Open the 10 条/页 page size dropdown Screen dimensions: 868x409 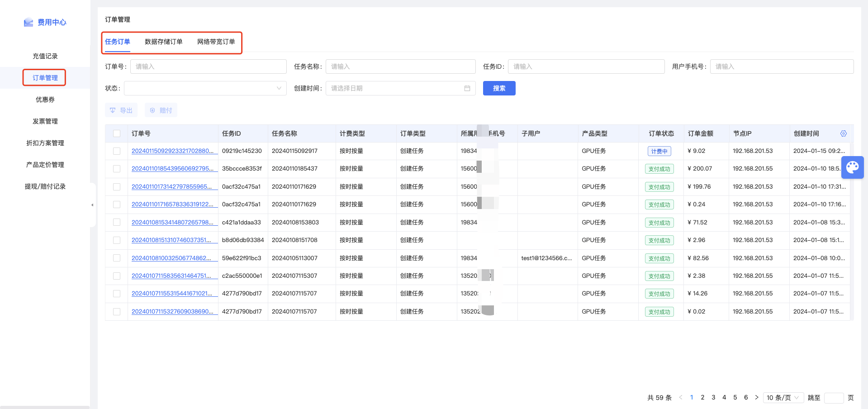pos(783,398)
